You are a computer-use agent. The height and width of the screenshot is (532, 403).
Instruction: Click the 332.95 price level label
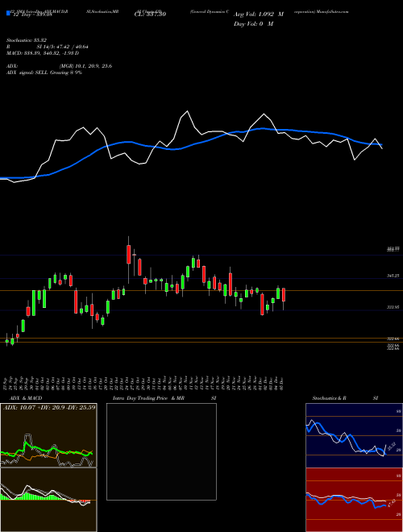pos(393,307)
